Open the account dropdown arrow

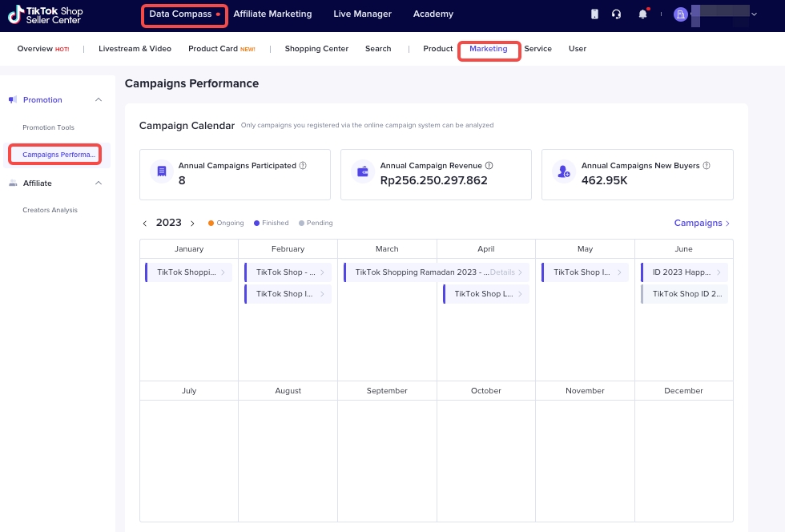click(754, 14)
